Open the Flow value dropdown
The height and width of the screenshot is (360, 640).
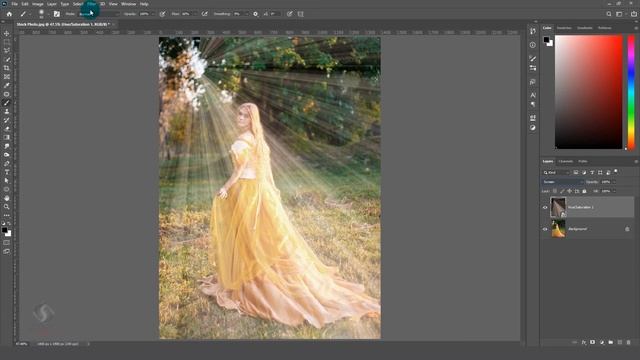(195, 14)
